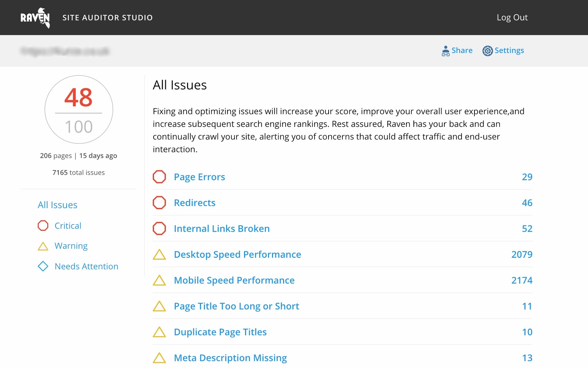Click red octagon beside Internal Links Broken

(159, 228)
